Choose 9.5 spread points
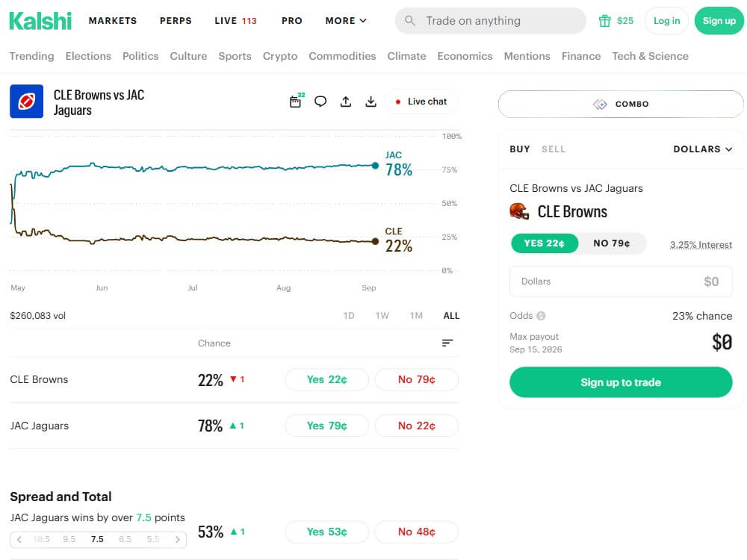747x560 pixels. tap(69, 539)
